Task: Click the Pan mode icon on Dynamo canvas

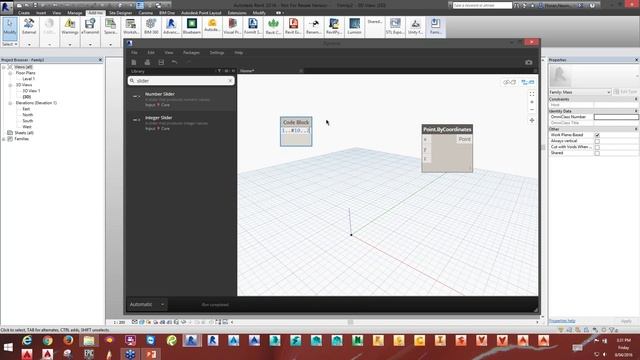Action: pos(532,120)
